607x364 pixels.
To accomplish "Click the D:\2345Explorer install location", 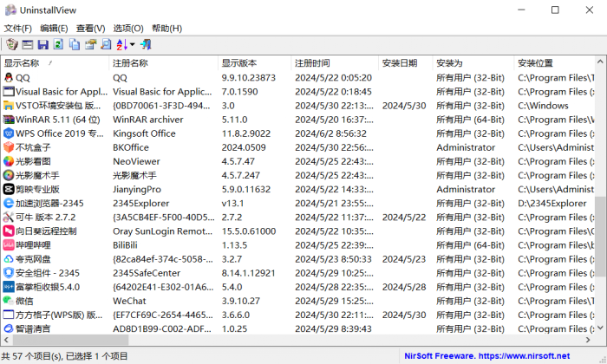I will (552, 203).
